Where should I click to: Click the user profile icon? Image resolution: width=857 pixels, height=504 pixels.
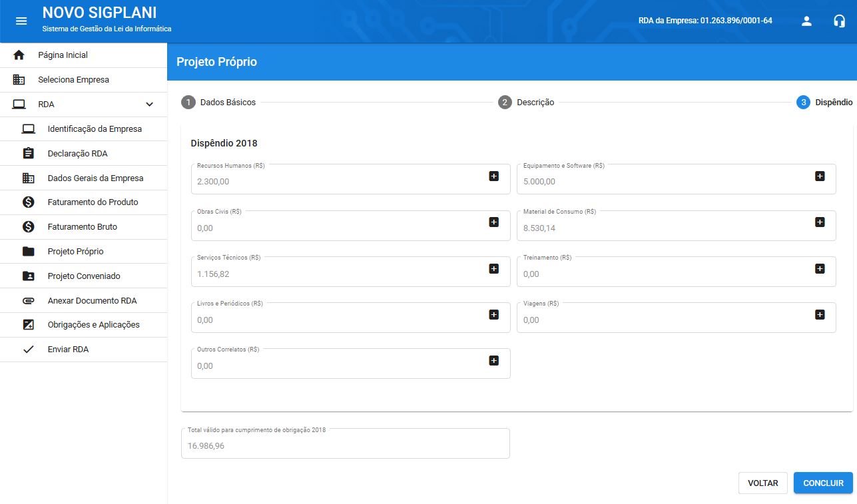click(806, 21)
